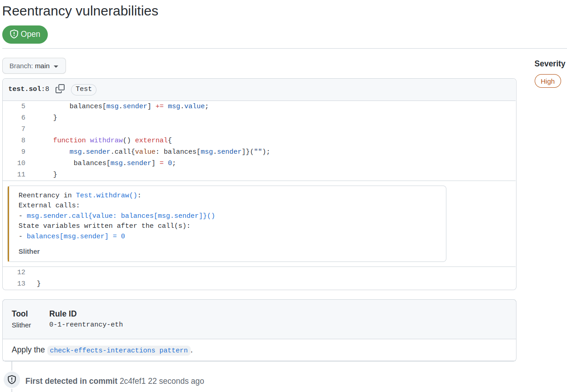Click the Test tag label

[x=84, y=89]
